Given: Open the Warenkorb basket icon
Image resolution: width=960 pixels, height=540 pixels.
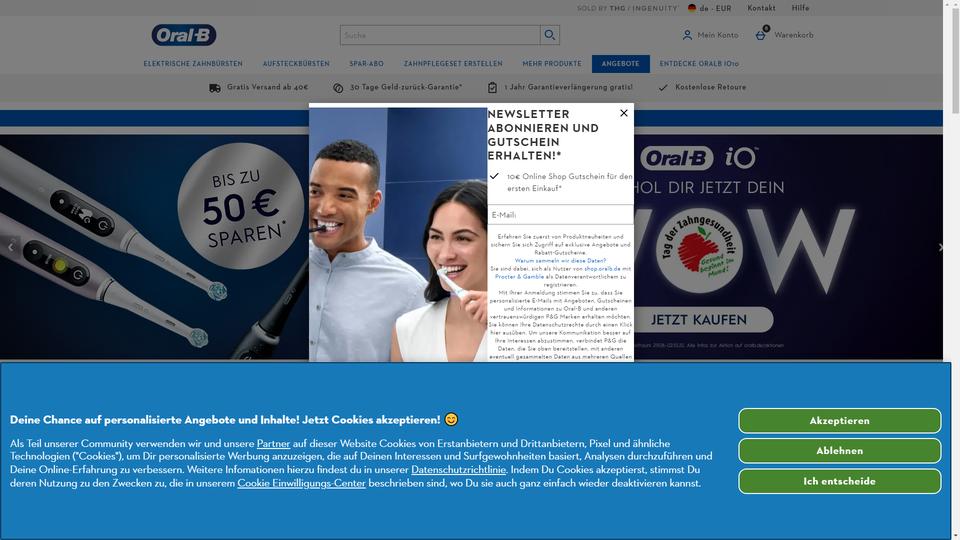Looking at the screenshot, I should [x=761, y=34].
